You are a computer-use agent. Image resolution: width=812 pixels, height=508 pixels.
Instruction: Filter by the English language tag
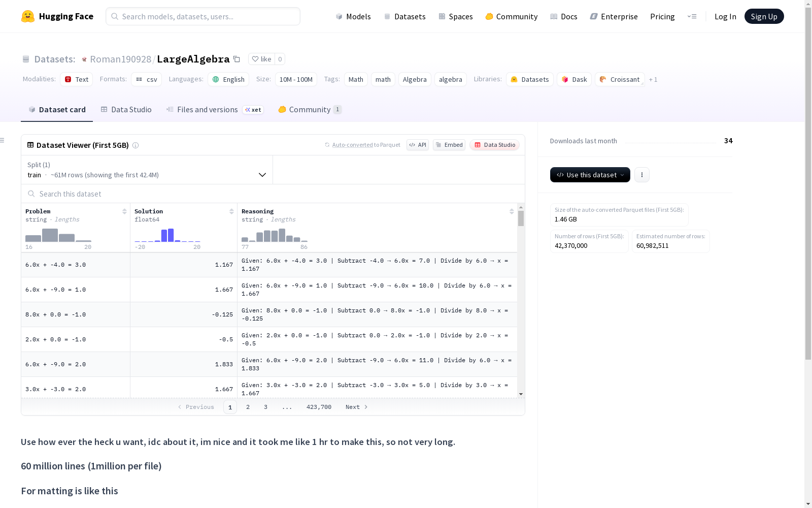pos(228,79)
